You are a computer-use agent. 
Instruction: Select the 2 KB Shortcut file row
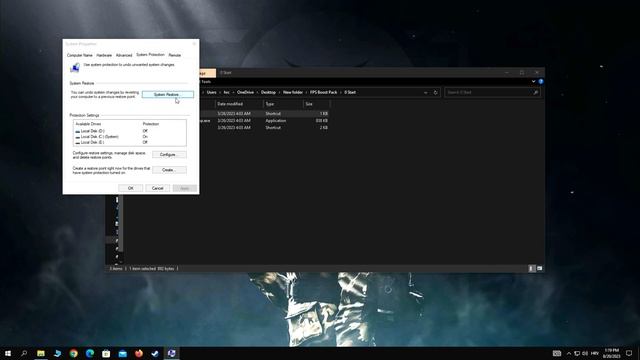[x=263, y=128]
